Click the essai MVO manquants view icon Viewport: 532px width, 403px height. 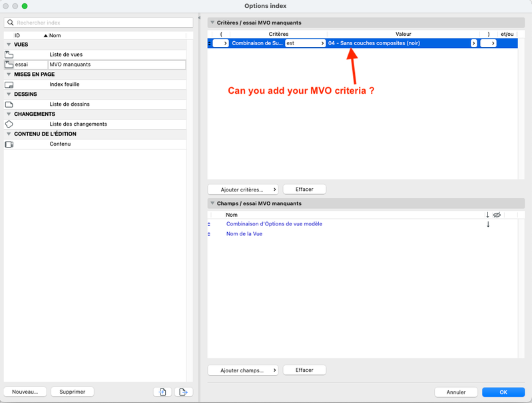pos(9,65)
